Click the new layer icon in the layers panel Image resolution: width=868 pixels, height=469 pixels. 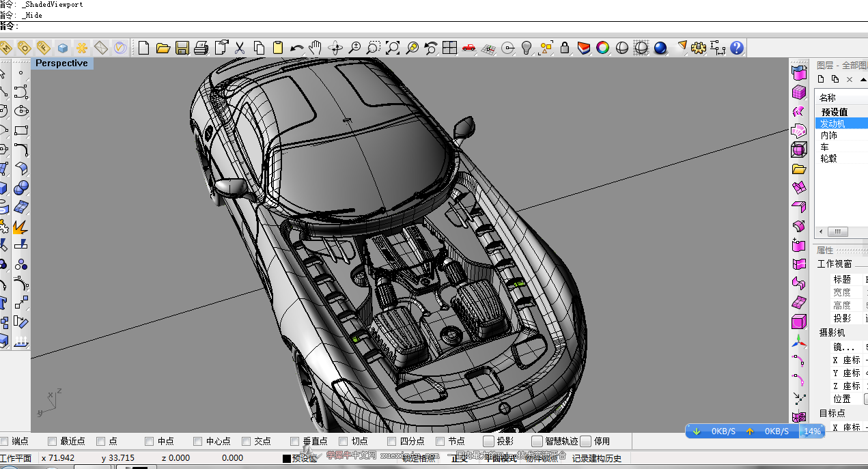[x=822, y=79]
